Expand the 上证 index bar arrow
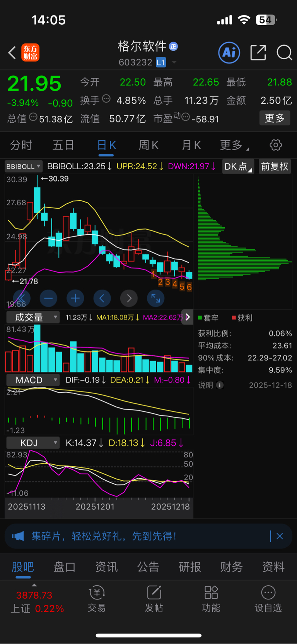The image size is (297, 644). click(34, 585)
